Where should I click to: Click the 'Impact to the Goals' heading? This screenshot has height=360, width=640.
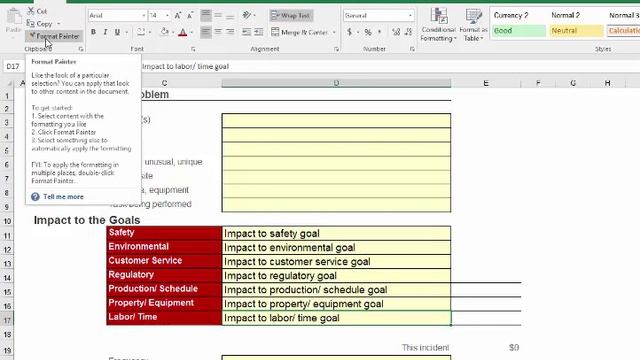(87, 220)
